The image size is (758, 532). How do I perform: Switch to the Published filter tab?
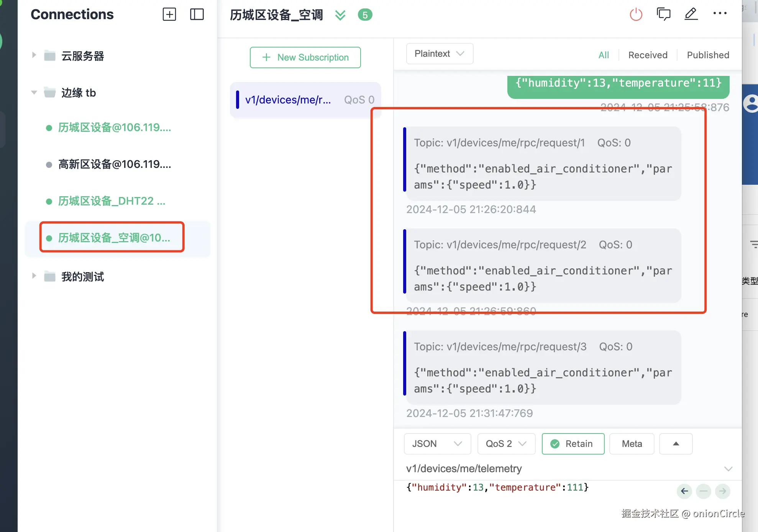point(708,55)
